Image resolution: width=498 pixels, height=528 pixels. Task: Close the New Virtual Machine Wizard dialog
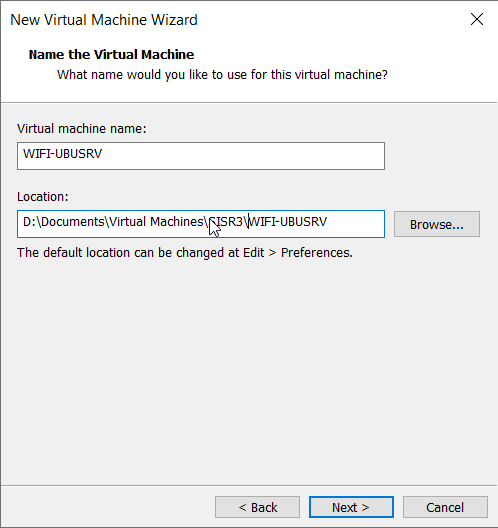coord(477,20)
